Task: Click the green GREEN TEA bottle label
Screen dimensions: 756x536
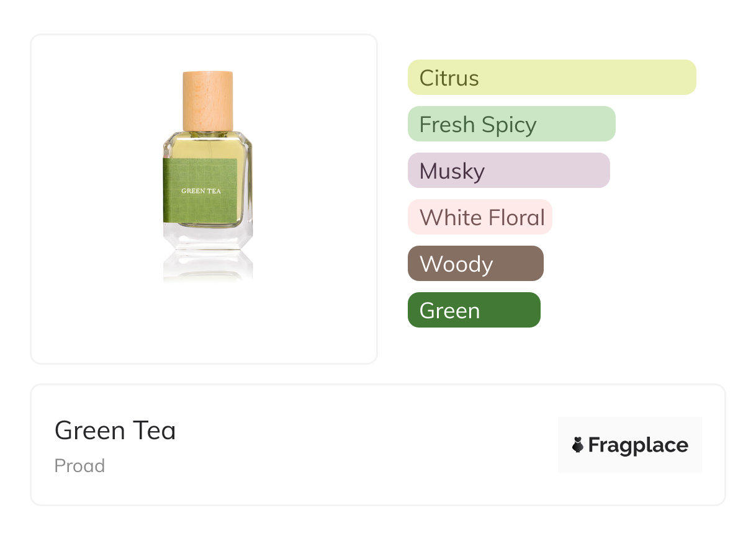Action: point(200,190)
